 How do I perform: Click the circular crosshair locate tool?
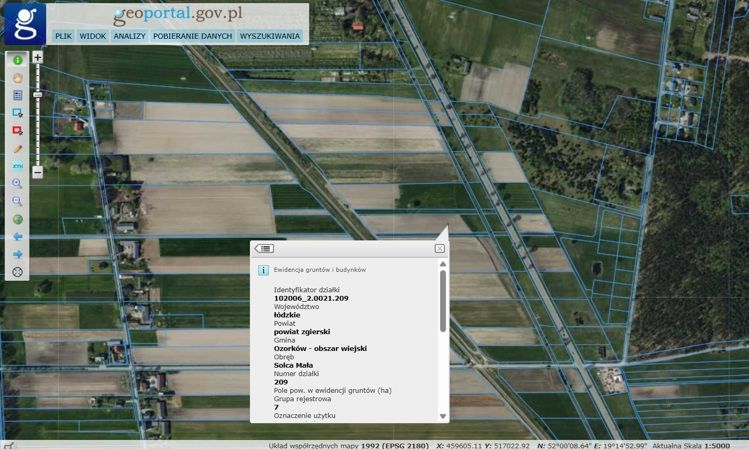[x=17, y=272]
